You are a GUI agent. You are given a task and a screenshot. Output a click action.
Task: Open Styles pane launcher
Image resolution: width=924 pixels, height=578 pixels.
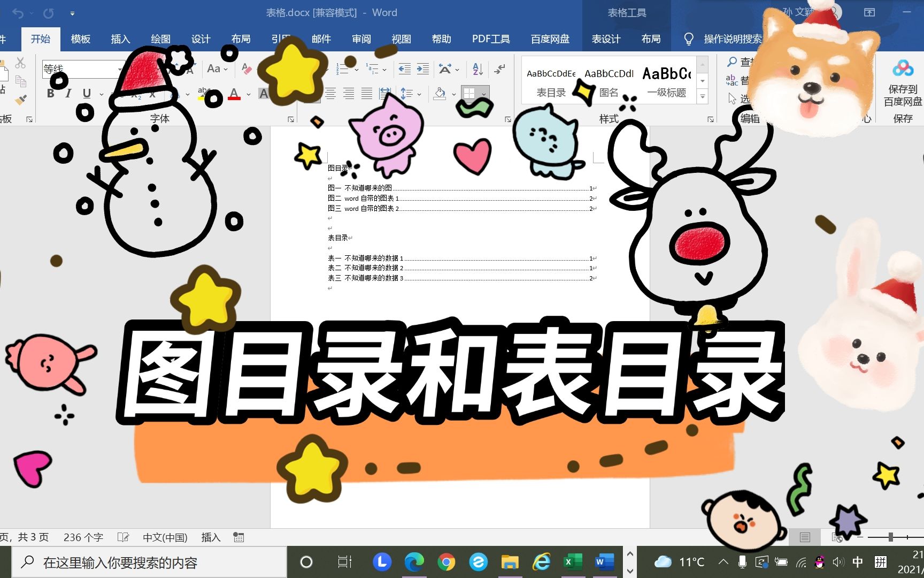coord(711,119)
